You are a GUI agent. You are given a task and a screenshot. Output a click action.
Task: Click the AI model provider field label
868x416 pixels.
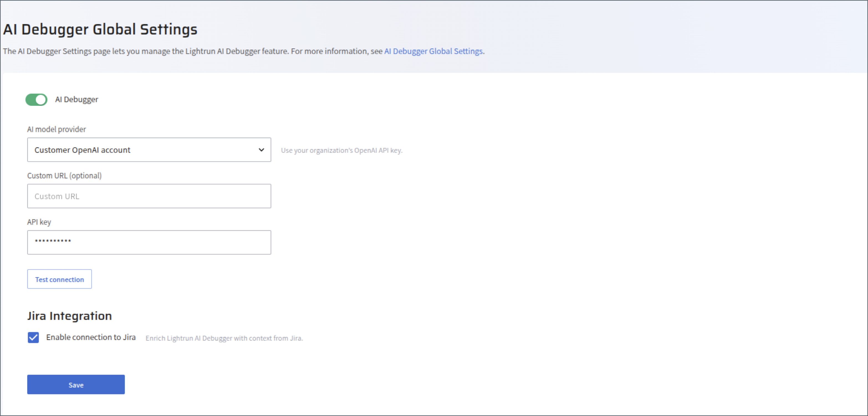56,129
